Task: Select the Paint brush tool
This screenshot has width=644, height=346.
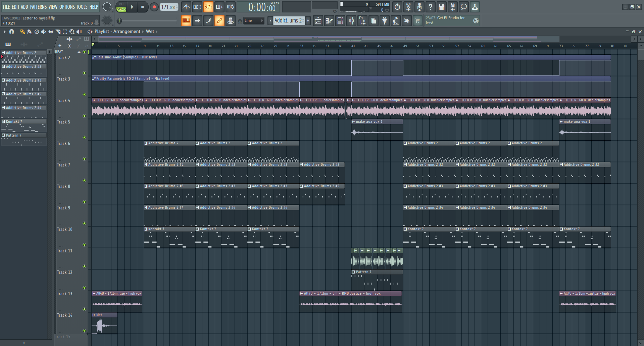Action: [x=30, y=32]
